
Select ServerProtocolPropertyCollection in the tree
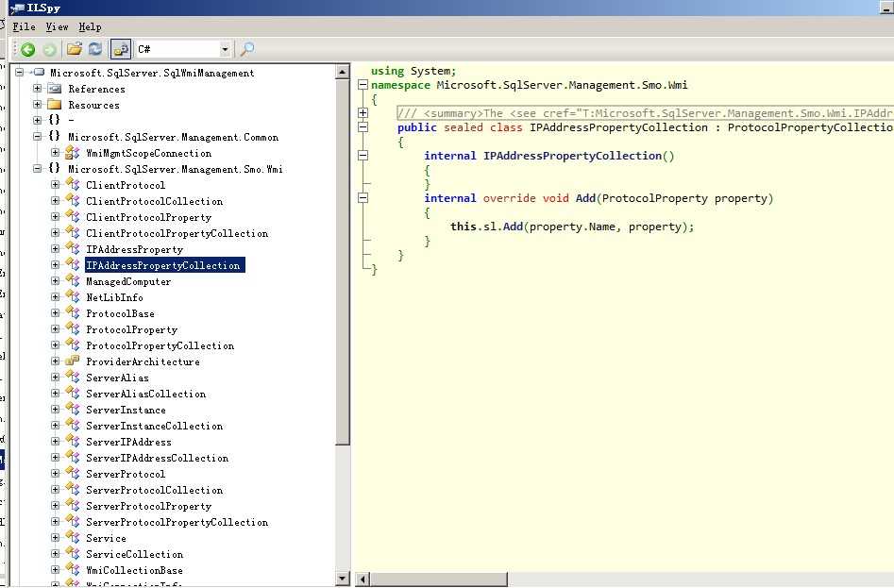tap(177, 522)
